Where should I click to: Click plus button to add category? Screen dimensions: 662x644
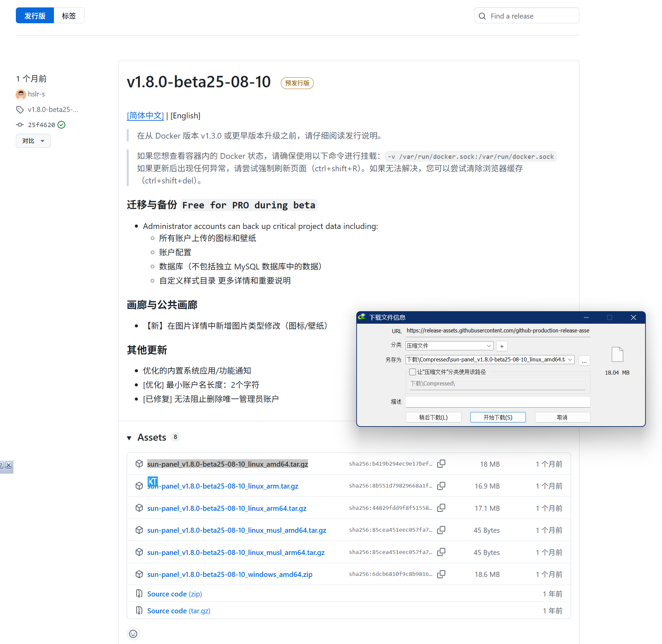tap(502, 346)
